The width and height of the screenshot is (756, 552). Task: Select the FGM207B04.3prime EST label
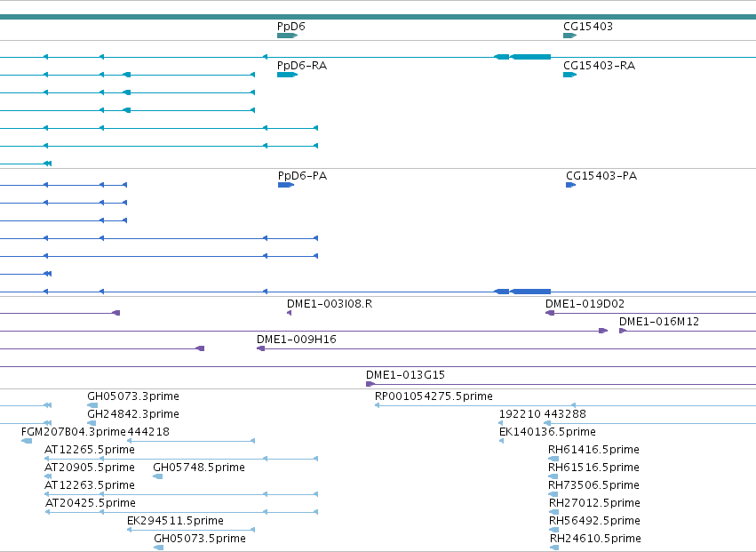coord(73,432)
